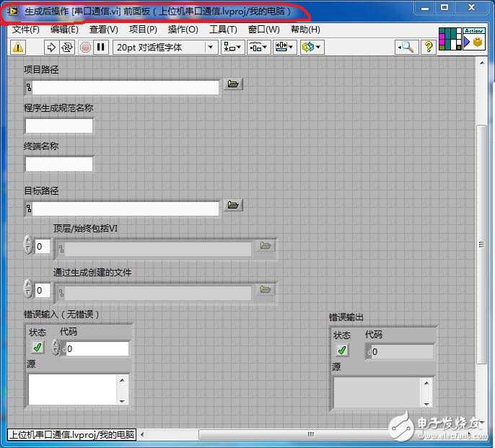Expand the Distribute Objects dropdown

258,47
